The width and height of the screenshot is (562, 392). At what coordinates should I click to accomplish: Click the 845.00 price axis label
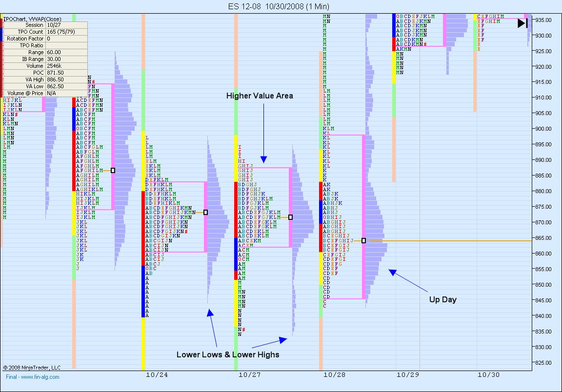[x=543, y=300]
